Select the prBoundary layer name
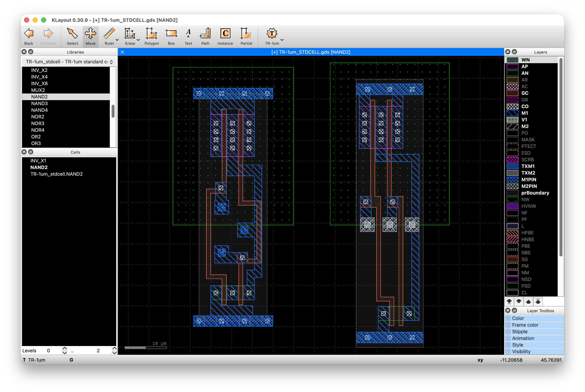The image size is (585, 392). (x=535, y=193)
